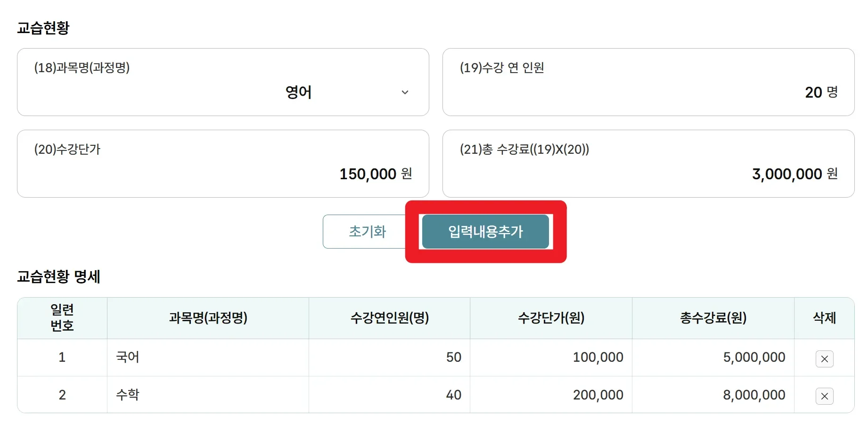Select the 수학 cell in row 2
This screenshot has height=433, width=868.
(128, 395)
